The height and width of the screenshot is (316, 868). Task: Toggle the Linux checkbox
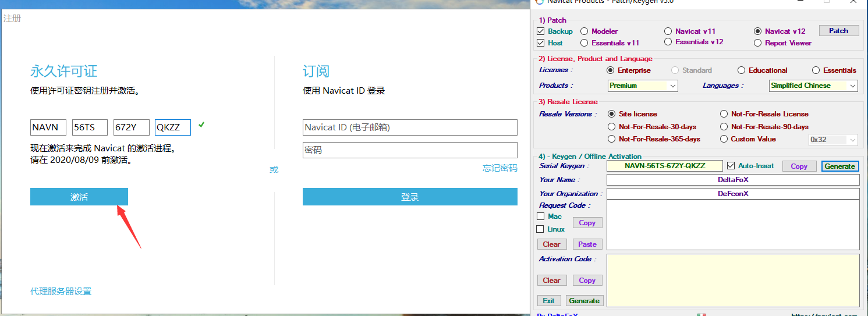tap(540, 229)
